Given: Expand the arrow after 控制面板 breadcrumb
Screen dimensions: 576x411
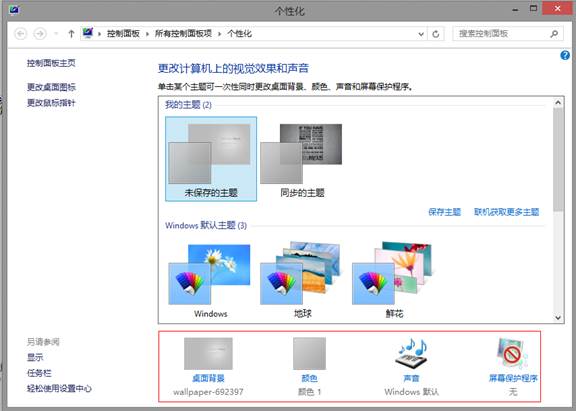Looking at the screenshot, I should (x=147, y=34).
